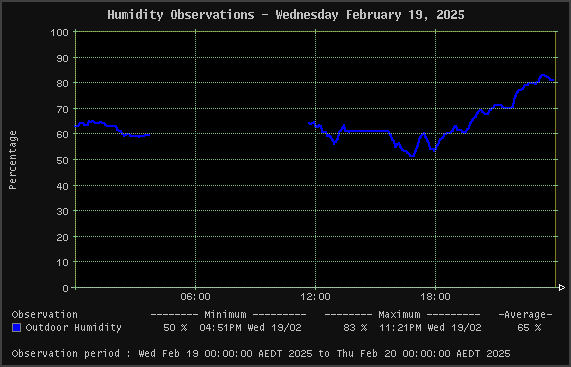Click the Observation period text line
The height and width of the screenshot is (367, 571).
[x=261, y=354]
